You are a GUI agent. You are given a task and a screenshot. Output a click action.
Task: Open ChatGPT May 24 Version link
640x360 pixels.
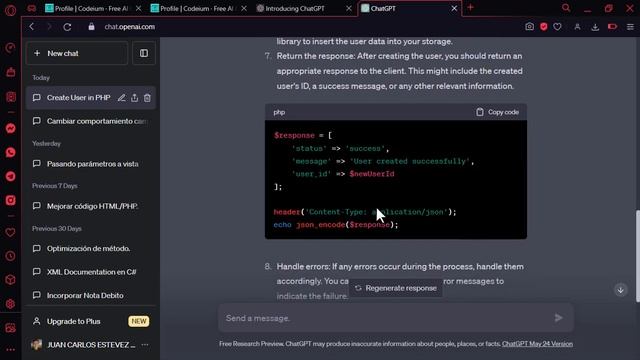537,344
